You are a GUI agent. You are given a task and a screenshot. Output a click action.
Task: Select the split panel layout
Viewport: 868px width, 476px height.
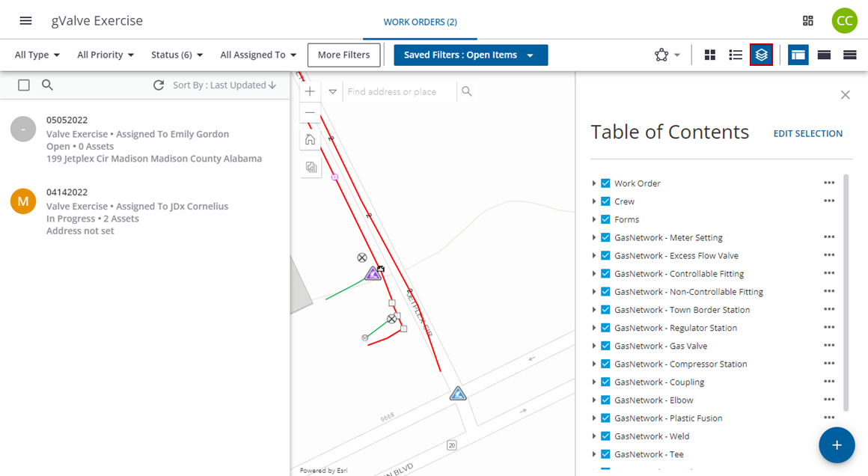tap(798, 55)
